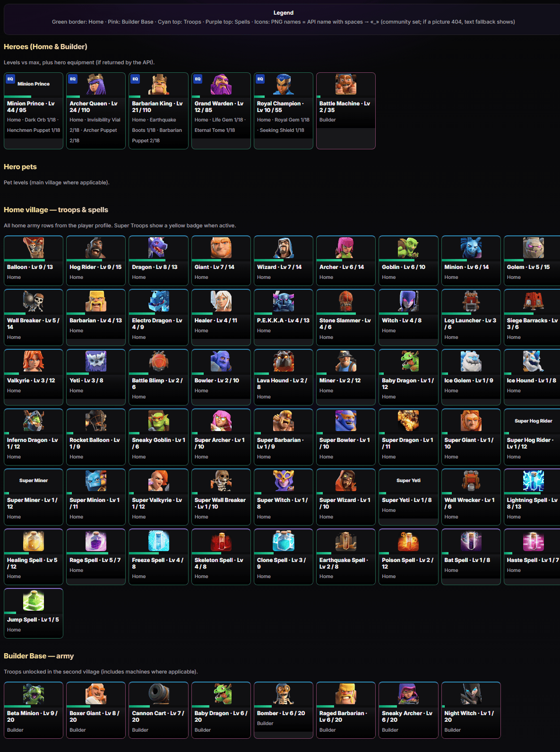This screenshot has height=752, width=560.
Task: Click the Grand Warden hero portrait
Action: (221, 84)
